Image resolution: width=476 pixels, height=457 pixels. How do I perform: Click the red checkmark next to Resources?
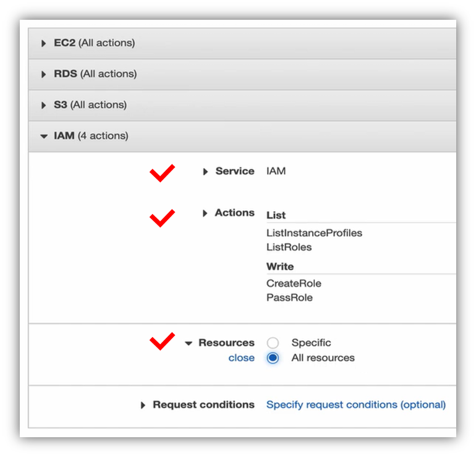[162, 341]
